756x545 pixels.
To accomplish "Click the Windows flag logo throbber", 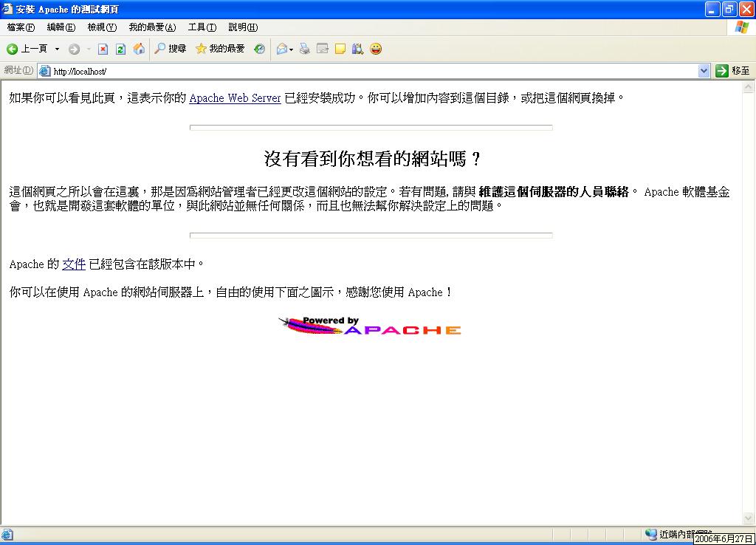I will click(742, 27).
